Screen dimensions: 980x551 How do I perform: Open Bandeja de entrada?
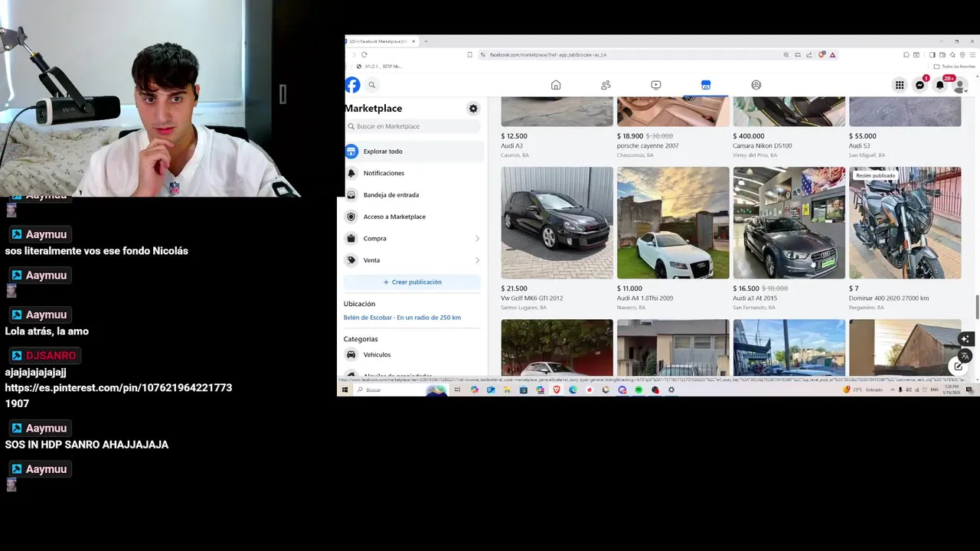(x=413, y=195)
